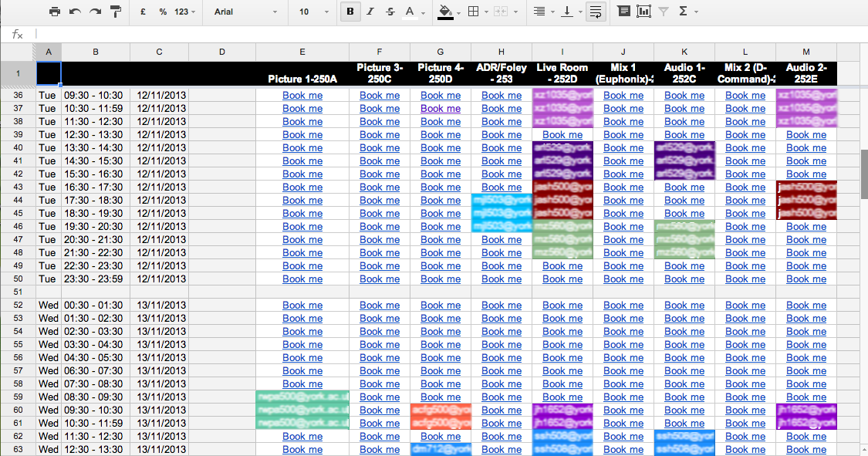
Task: Click Book me under Picture 1-250A for Tue 09:30
Action: (x=302, y=95)
